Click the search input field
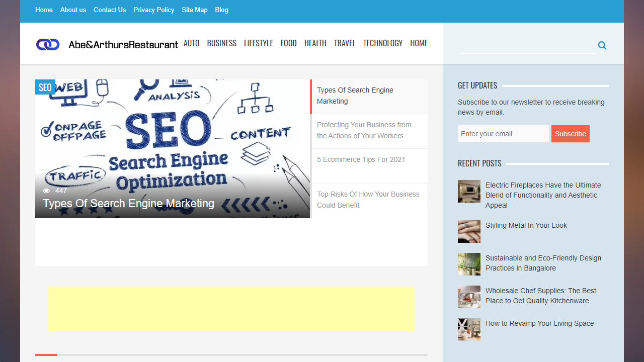644x362 pixels. [527, 45]
